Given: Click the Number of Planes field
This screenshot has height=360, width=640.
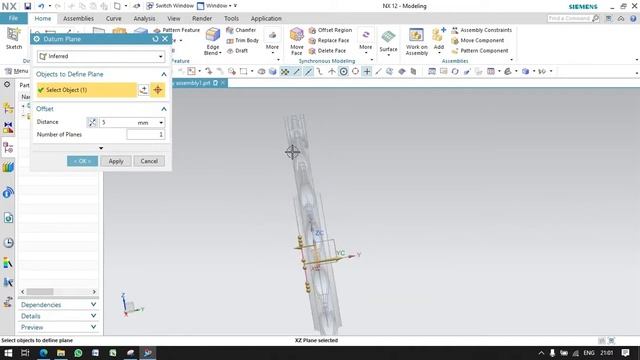Looking at the screenshot, I should [146, 134].
